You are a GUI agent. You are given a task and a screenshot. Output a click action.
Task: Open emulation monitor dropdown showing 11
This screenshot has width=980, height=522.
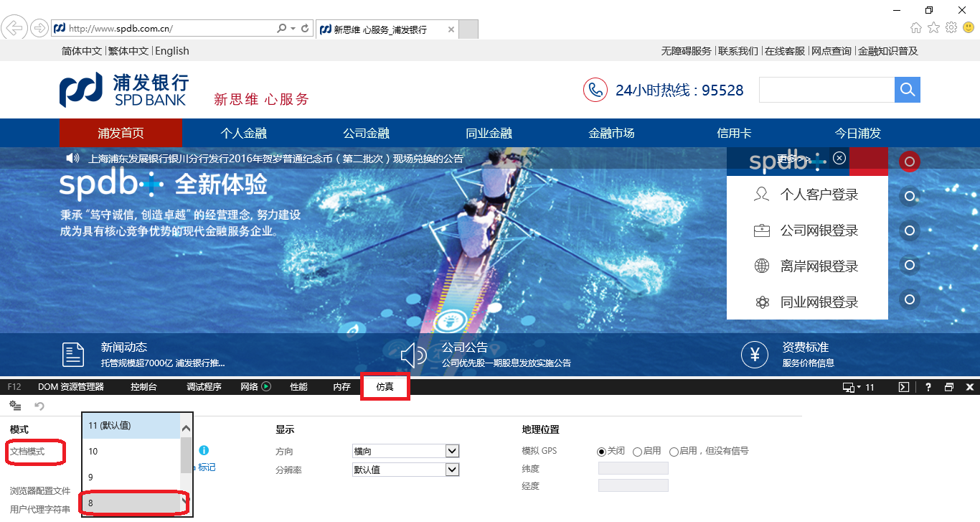(x=859, y=387)
